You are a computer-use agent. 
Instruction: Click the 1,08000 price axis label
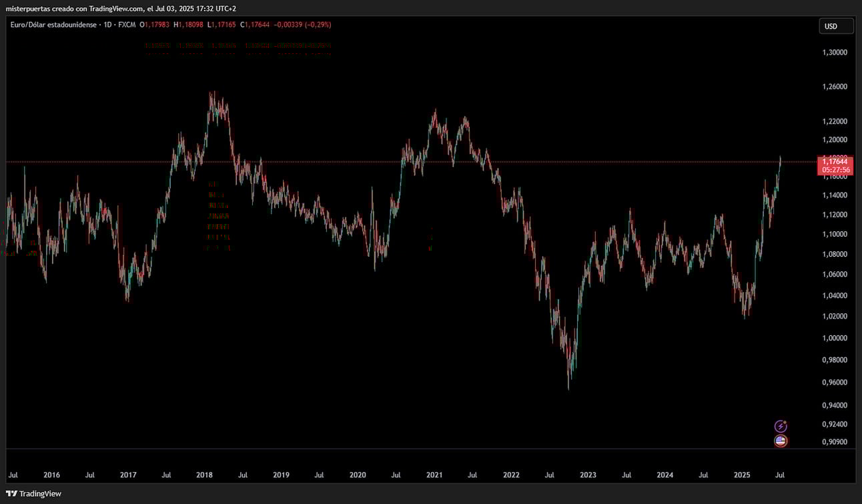pos(834,254)
